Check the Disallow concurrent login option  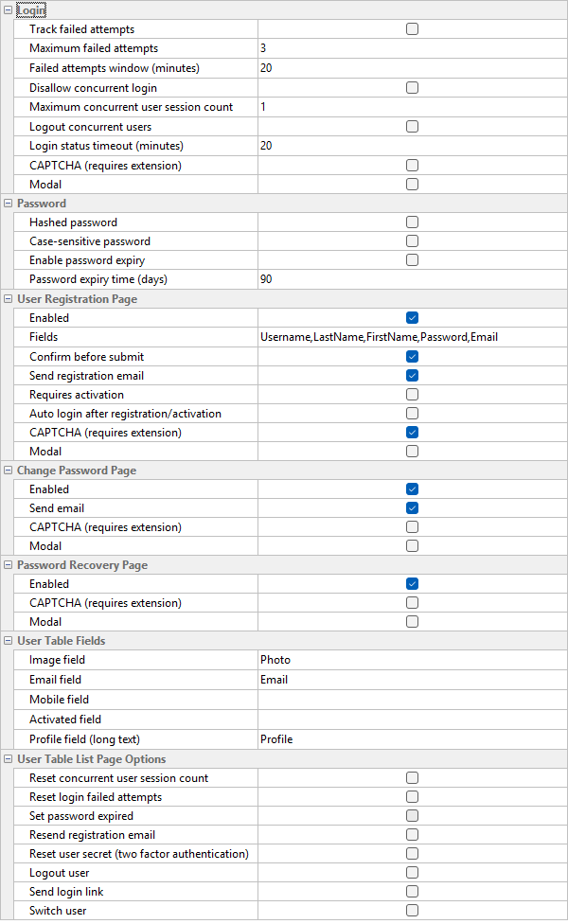tap(412, 88)
